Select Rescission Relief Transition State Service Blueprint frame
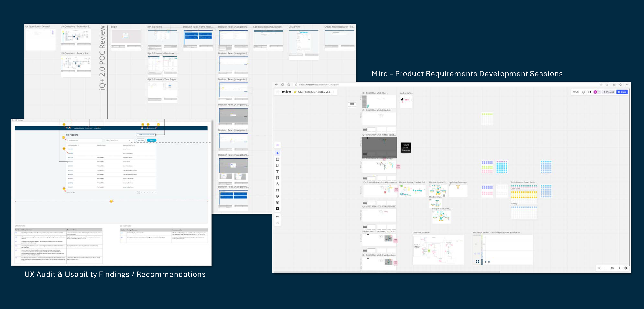644x309 pixels. point(503,250)
